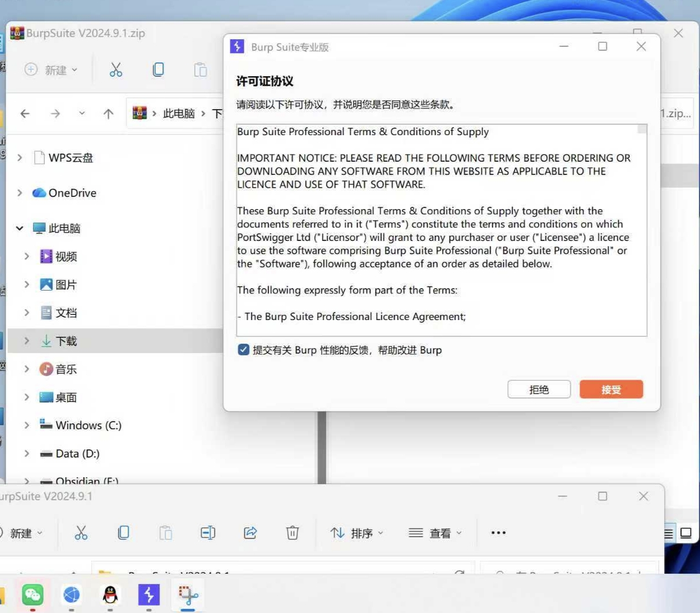
Task: Expand the 音乐 folder node
Action: coord(27,369)
